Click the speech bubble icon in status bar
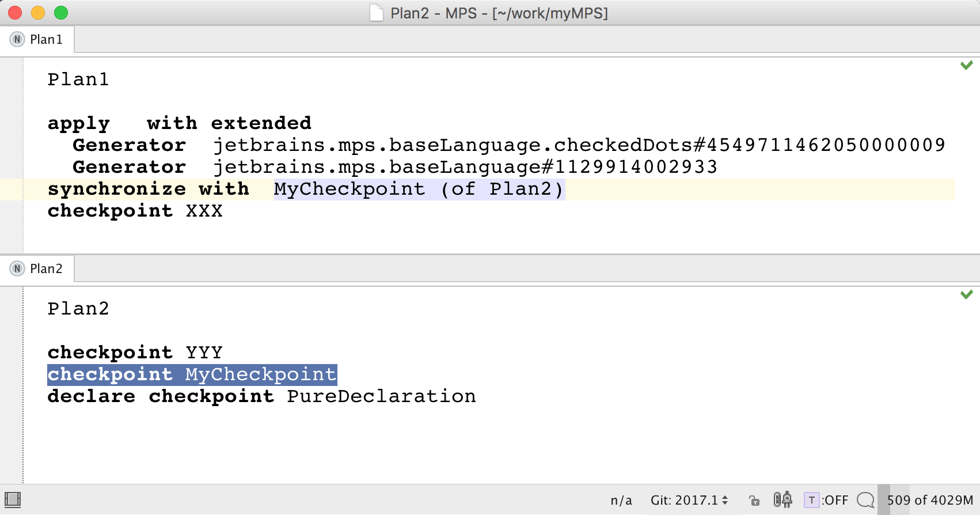Screen dimensions: 980x515 (865, 499)
